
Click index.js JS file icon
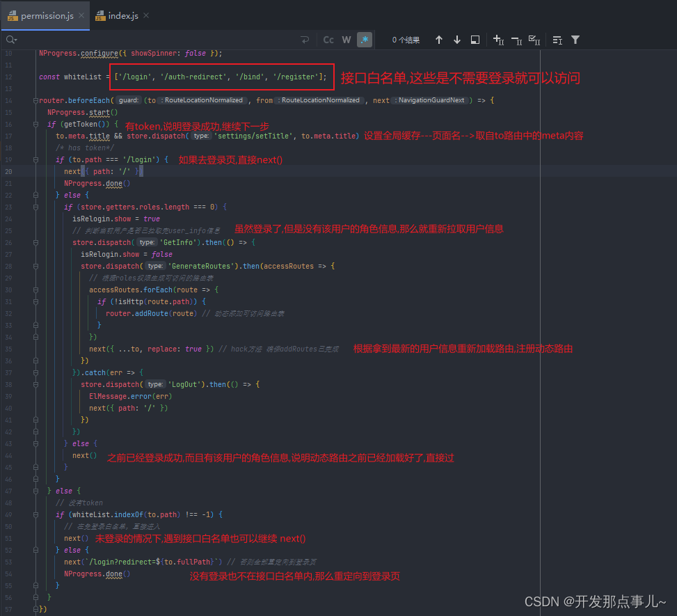100,15
